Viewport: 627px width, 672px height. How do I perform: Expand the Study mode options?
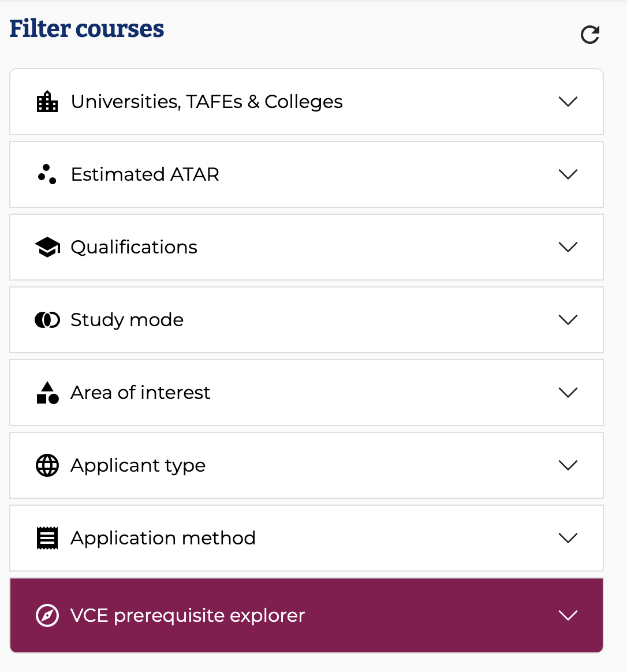point(568,320)
